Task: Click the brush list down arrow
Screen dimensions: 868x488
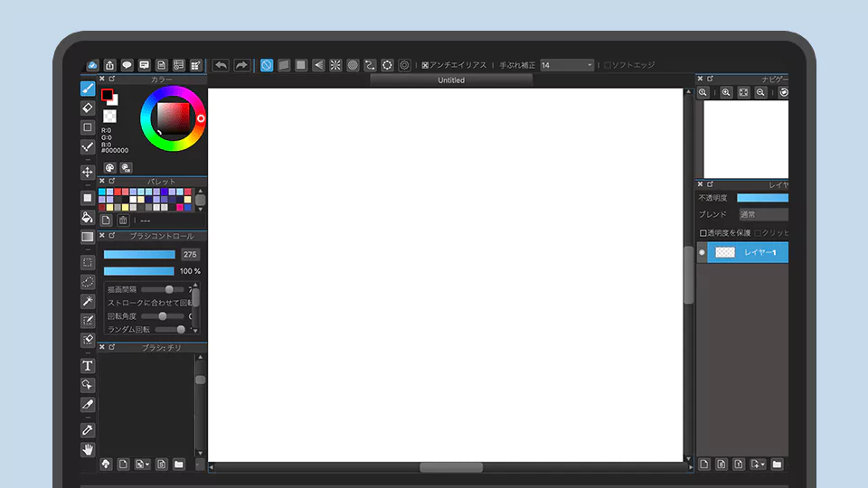Action: (201, 453)
